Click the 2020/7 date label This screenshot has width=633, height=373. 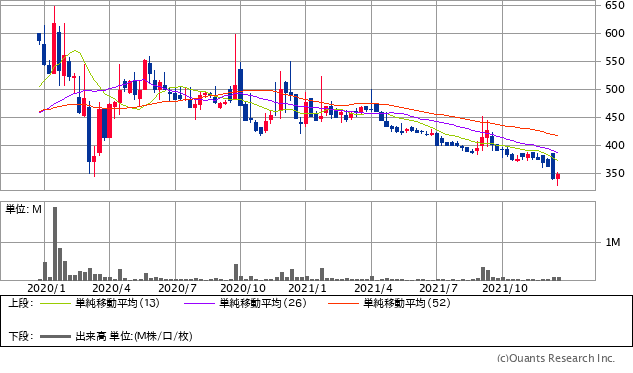point(177,288)
